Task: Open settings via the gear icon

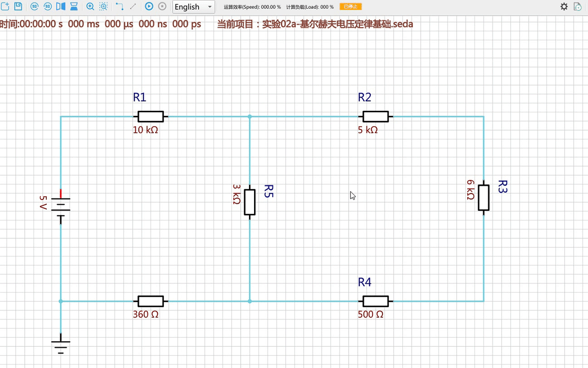Action: click(x=564, y=6)
